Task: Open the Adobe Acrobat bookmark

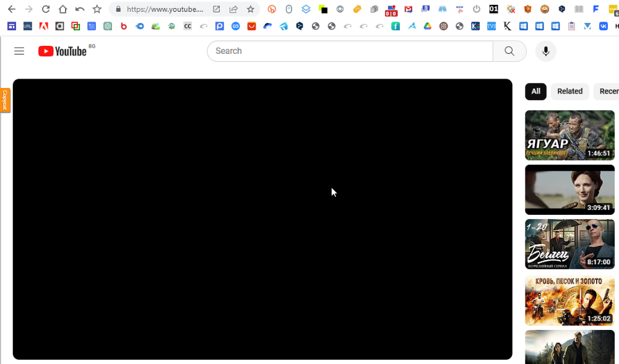Action: click(x=43, y=26)
